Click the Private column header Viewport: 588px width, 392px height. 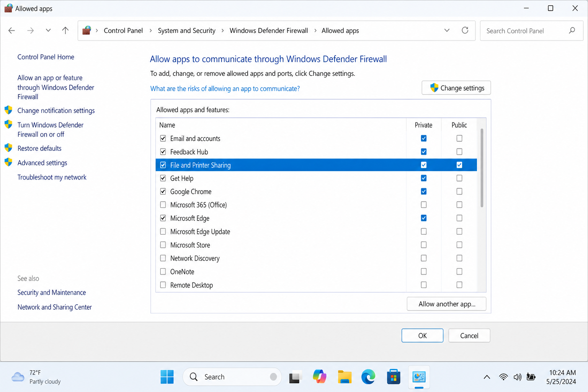(423, 125)
